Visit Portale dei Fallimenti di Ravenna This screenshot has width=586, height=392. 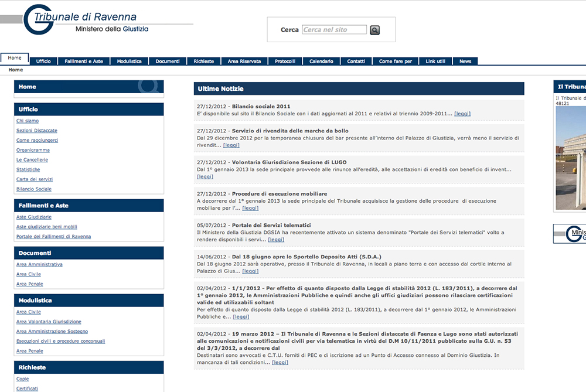click(x=53, y=236)
